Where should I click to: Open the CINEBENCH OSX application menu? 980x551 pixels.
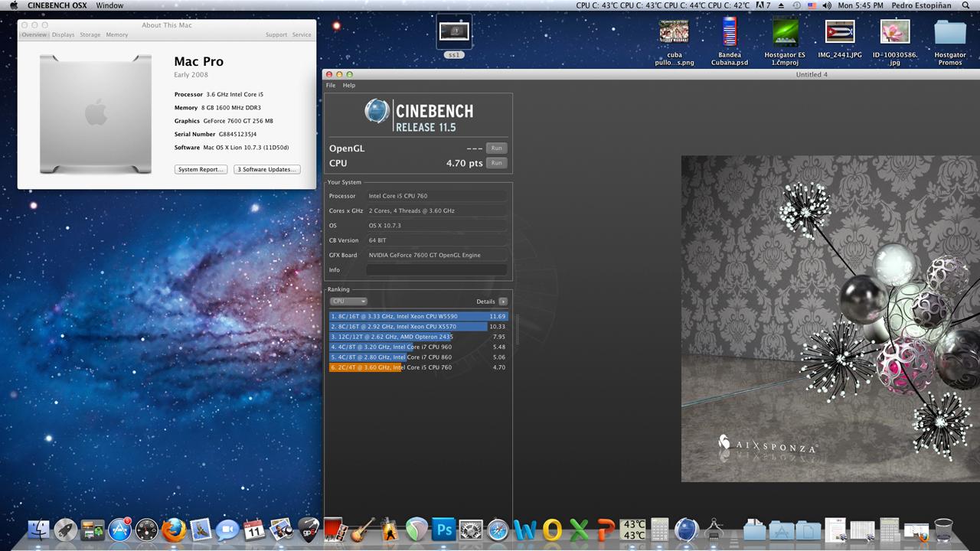tap(57, 5)
